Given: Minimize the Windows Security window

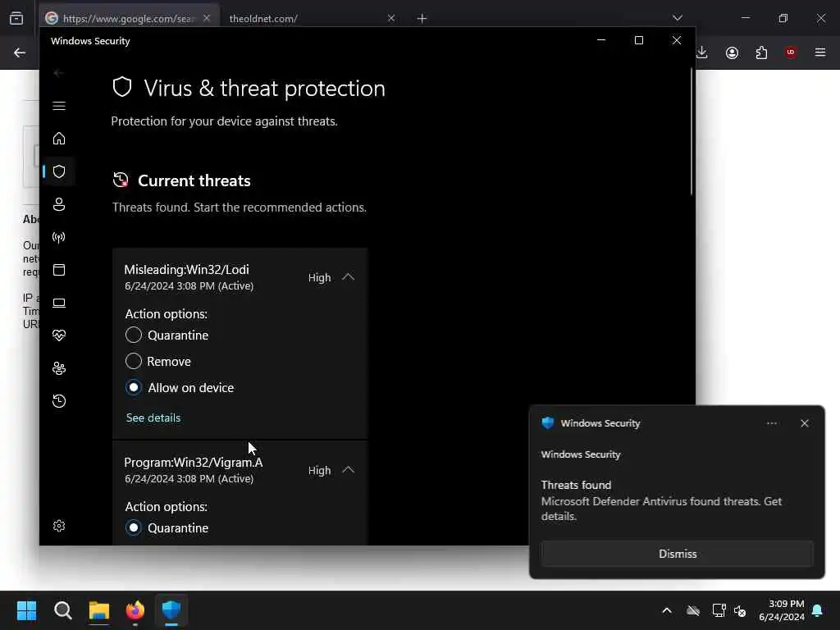Looking at the screenshot, I should pos(601,41).
